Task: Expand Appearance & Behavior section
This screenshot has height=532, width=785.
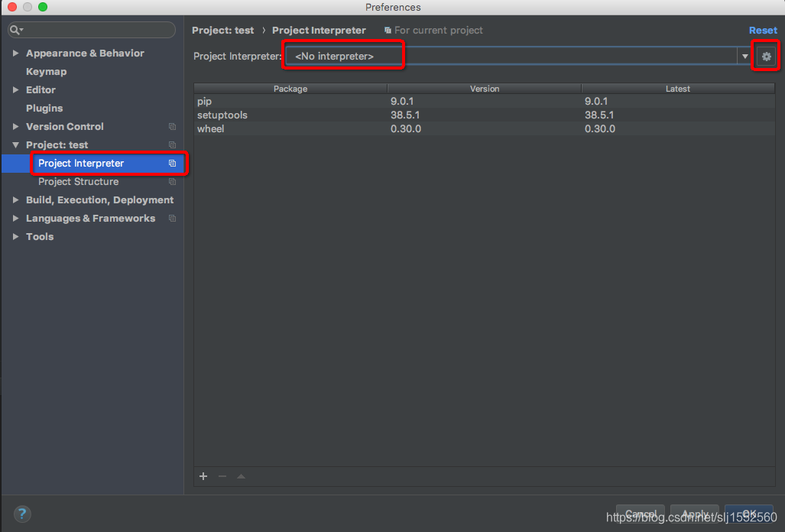Action: (15, 53)
